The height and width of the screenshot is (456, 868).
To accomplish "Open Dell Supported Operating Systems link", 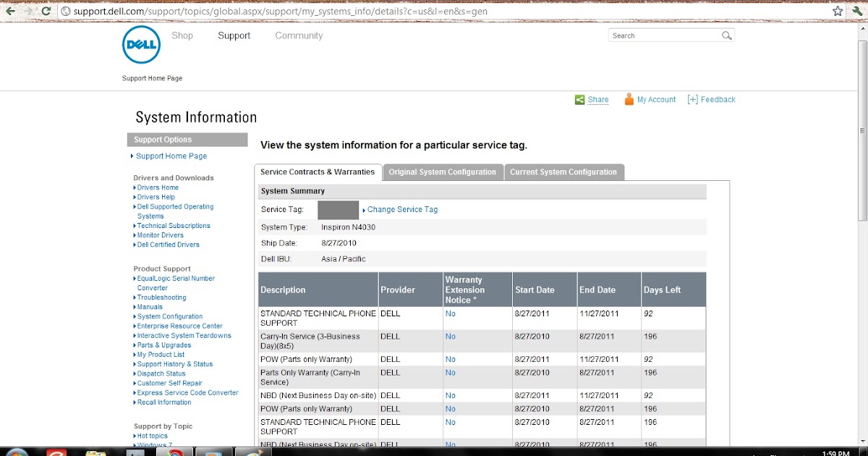I will click(175, 211).
